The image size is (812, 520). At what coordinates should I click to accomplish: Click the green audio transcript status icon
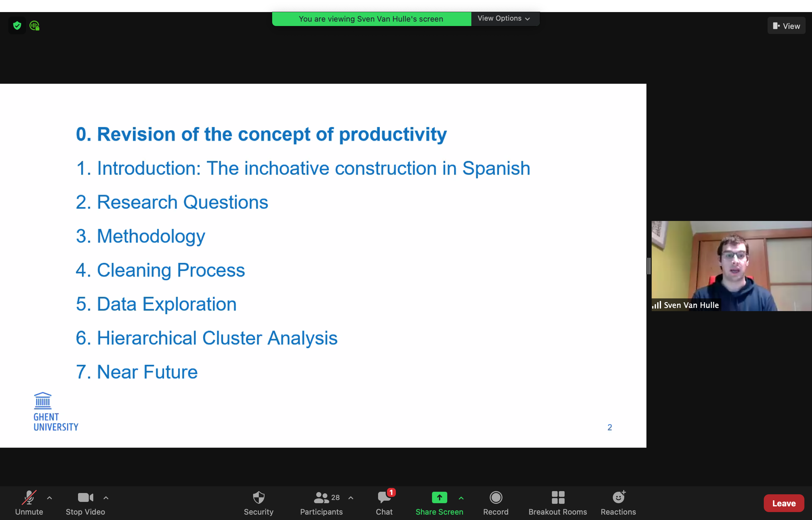34,25
